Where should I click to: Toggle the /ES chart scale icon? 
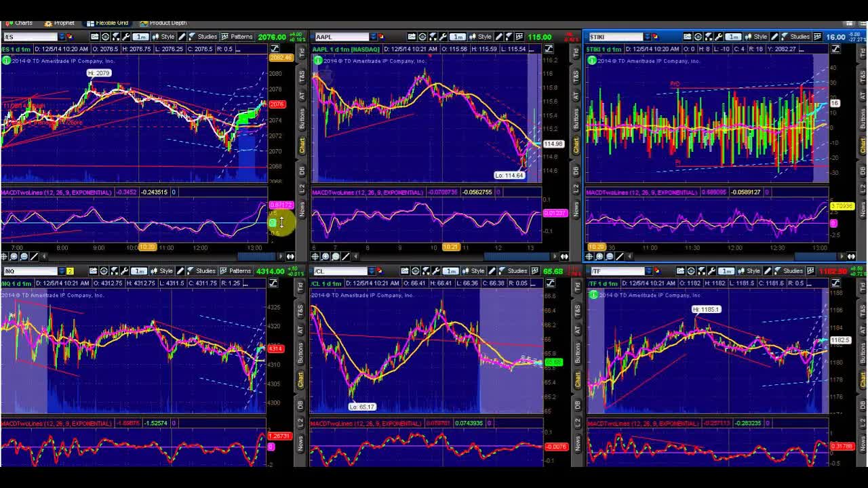[275, 49]
